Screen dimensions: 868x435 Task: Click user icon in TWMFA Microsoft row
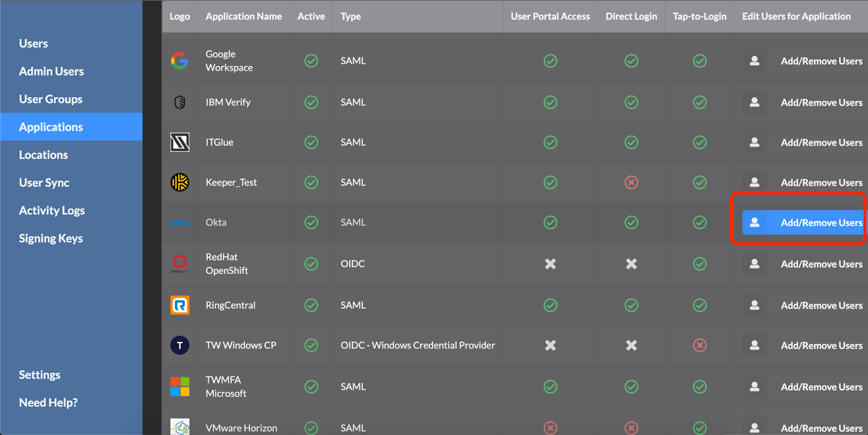(x=755, y=387)
